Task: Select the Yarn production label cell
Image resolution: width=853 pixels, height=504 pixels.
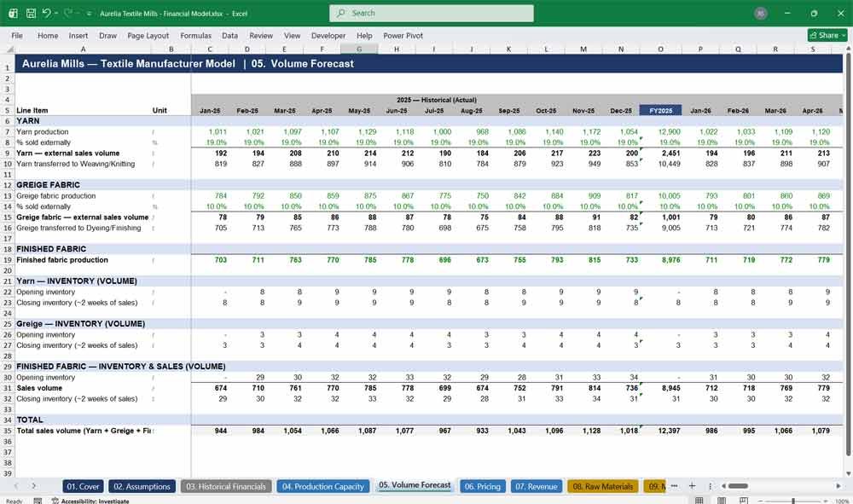Action: click(x=43, y=131)
